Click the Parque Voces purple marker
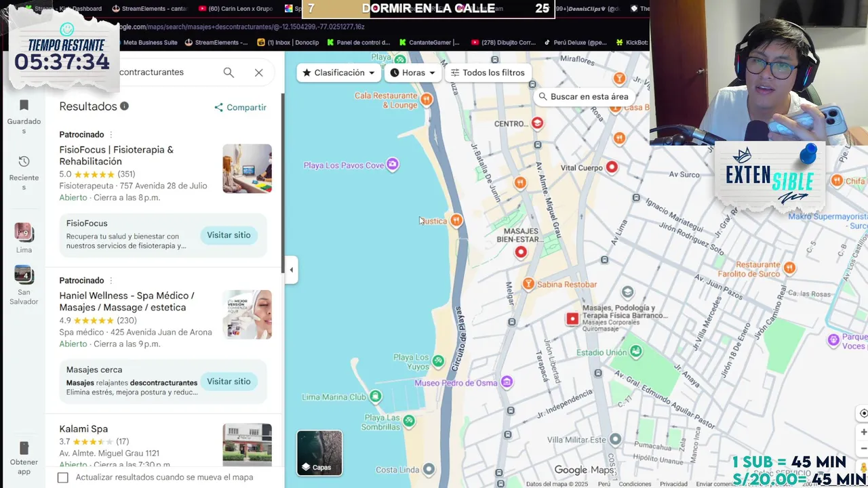The image size is (868, 488). [833, 340]
